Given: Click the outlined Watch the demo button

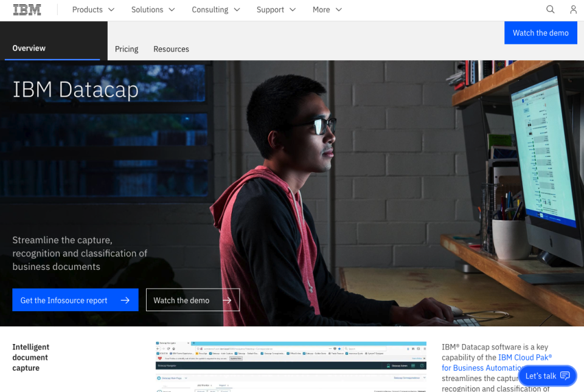Looking at the screenshot, I should (x=193, y=300).
